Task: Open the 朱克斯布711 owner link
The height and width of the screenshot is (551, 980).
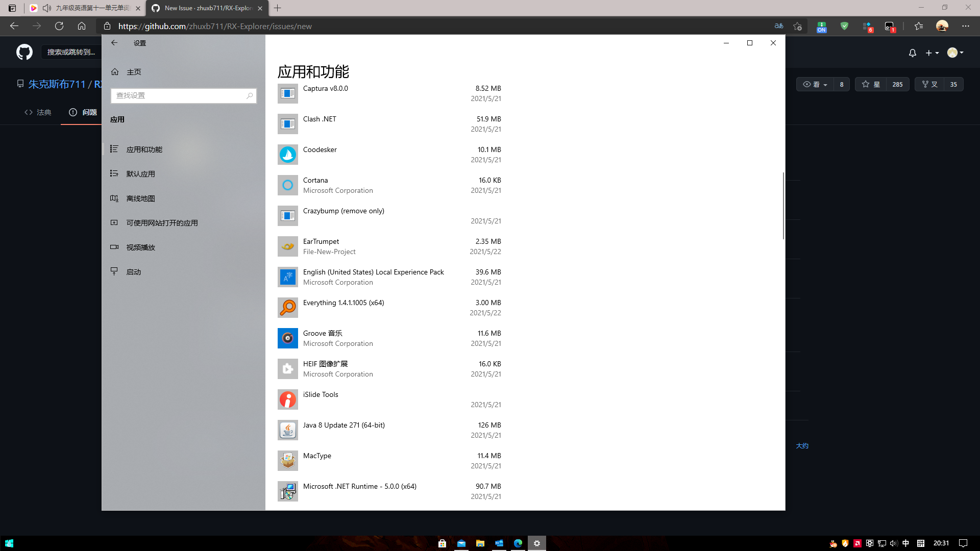Action: (x=57, y=84)
